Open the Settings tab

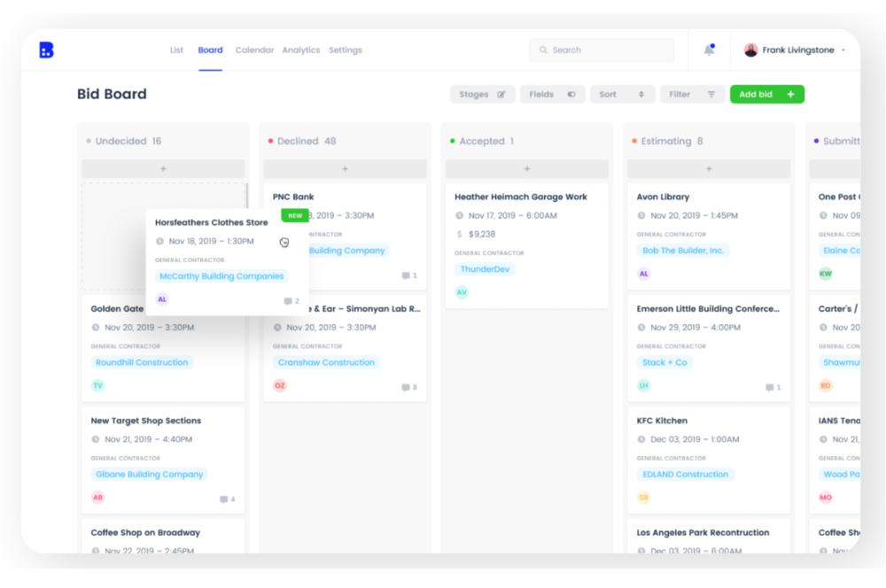(346, 50)
